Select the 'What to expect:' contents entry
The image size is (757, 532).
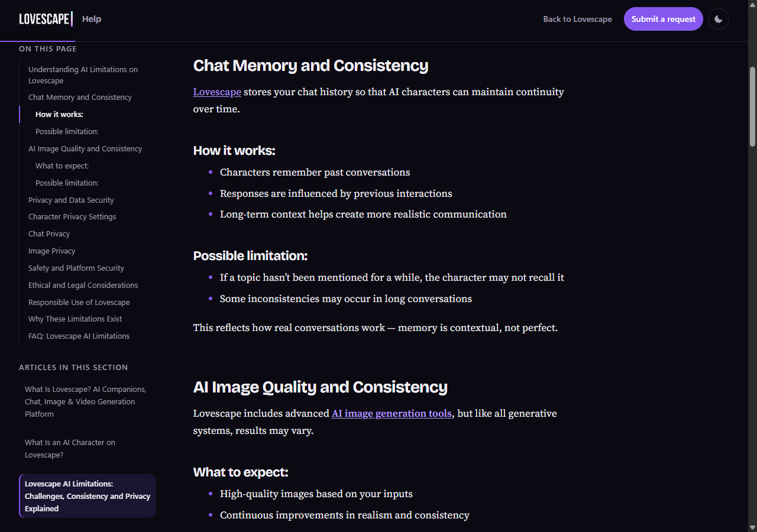tap(62, 166)
